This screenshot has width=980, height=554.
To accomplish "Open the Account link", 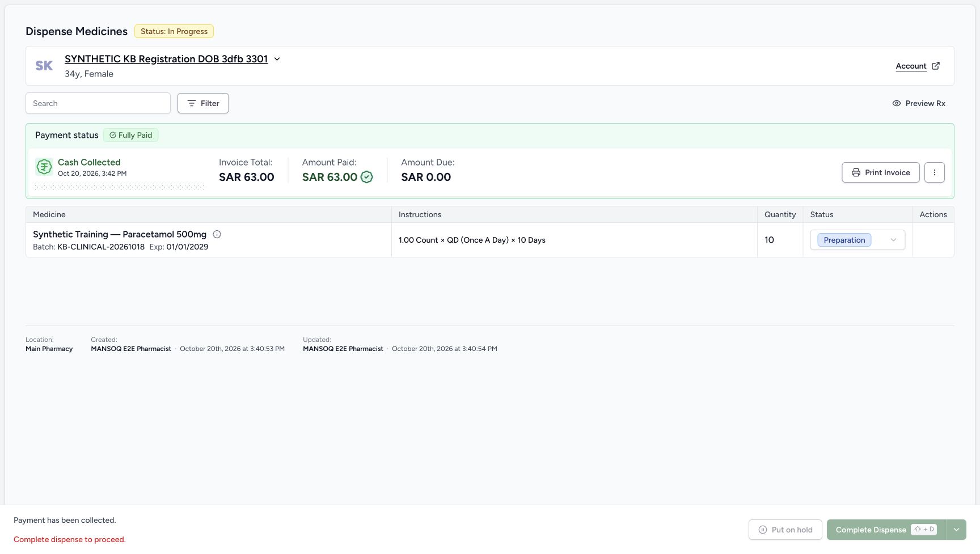I will pos(911,66).
